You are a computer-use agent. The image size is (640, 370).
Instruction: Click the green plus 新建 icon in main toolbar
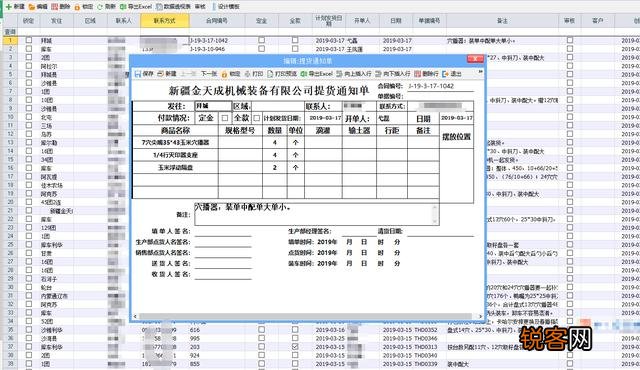pos(9,7)
